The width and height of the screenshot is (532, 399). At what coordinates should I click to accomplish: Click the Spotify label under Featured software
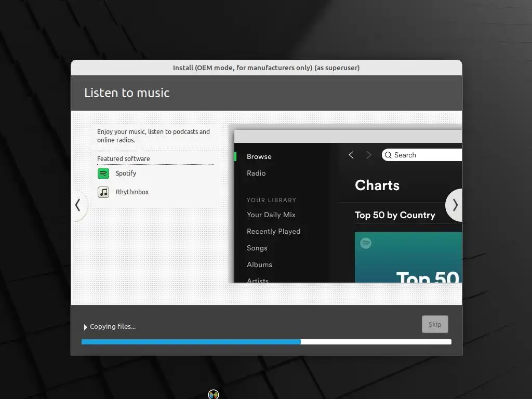126,174
